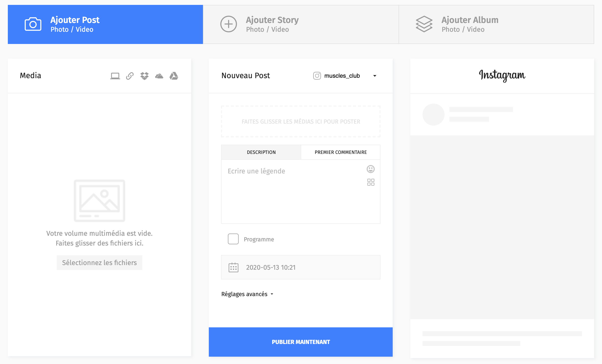Open the Premier Commentaire tab
Viewport: 602px width, 364px height.
coord(341,152)
